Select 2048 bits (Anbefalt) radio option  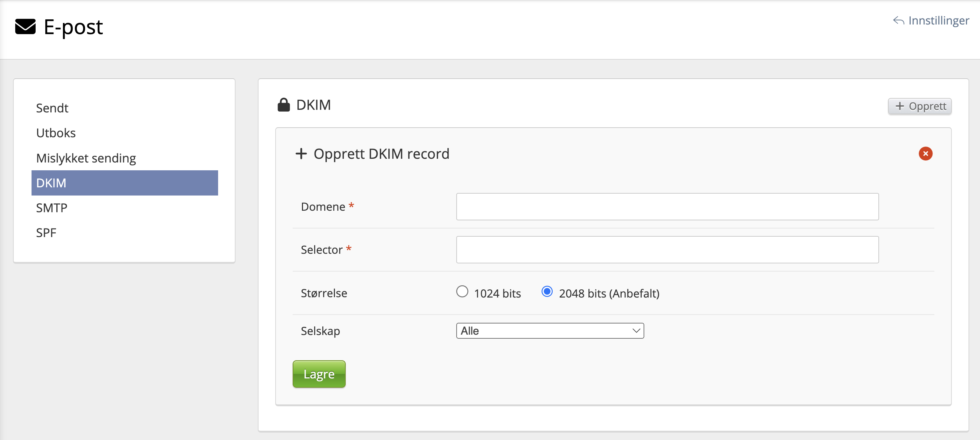pyautogui.click(x=547, y=292)
